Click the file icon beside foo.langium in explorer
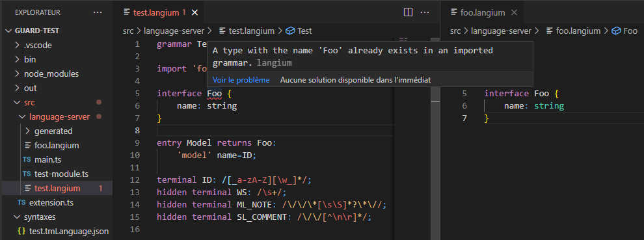Screen dimensions: 644x240 (27, 146)
